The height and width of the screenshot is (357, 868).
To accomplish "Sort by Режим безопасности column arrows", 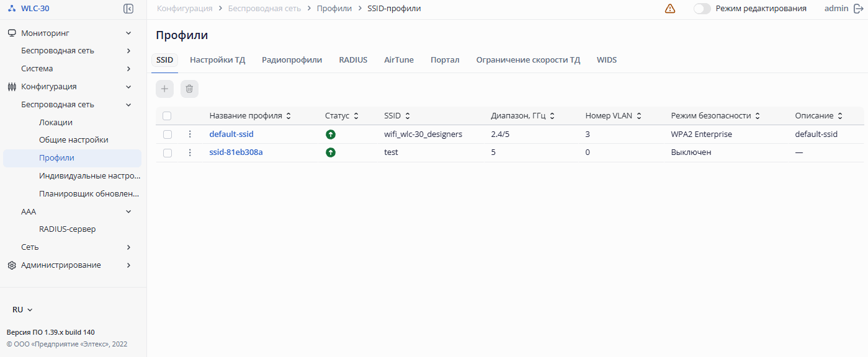I will [758, 116].
